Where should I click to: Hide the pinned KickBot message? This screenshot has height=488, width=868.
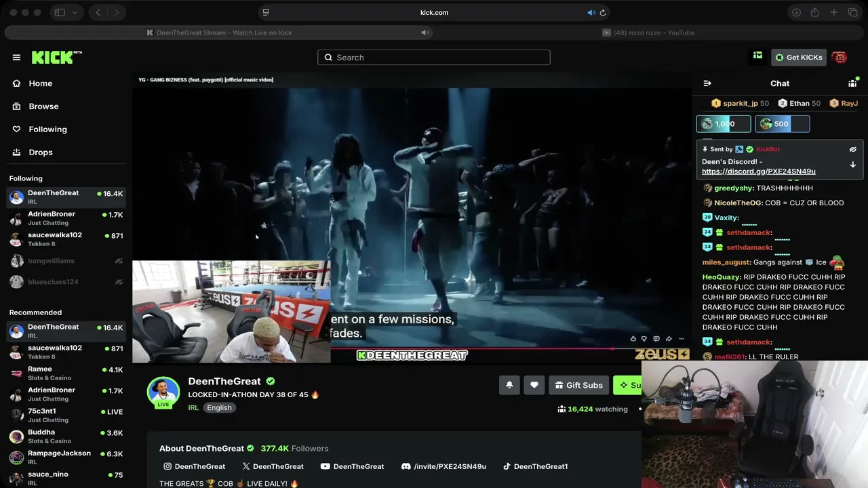point(853,149)
